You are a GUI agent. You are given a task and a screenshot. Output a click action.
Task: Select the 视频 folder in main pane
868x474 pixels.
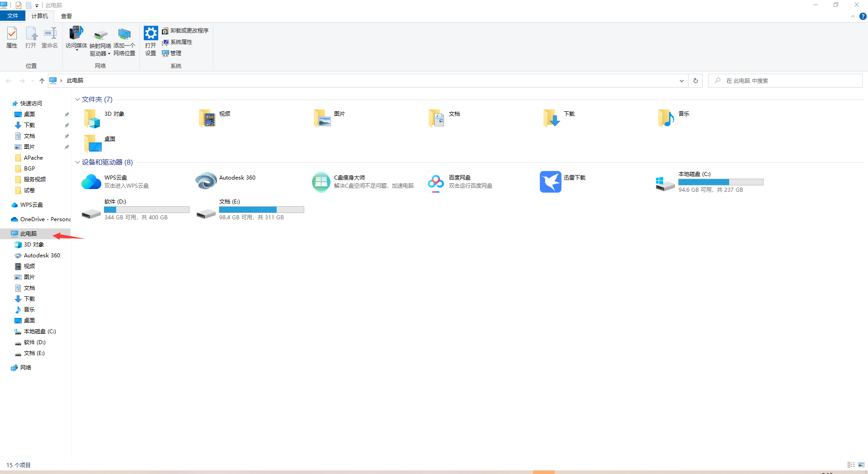[215, 118]
